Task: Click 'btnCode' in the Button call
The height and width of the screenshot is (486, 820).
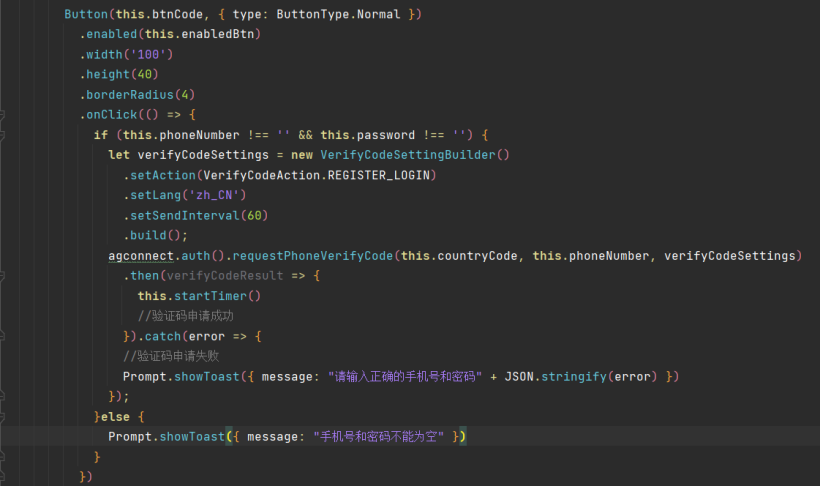Action: (177, 14)
